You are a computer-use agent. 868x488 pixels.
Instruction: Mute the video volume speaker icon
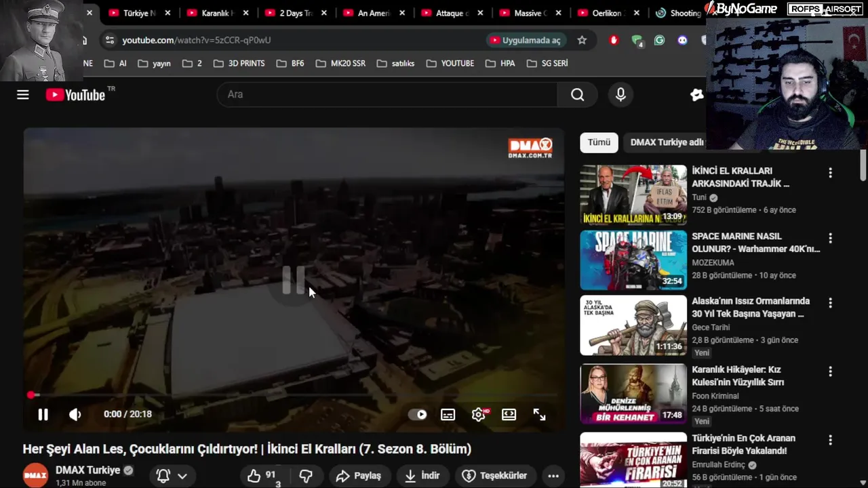tap(75, 414)
